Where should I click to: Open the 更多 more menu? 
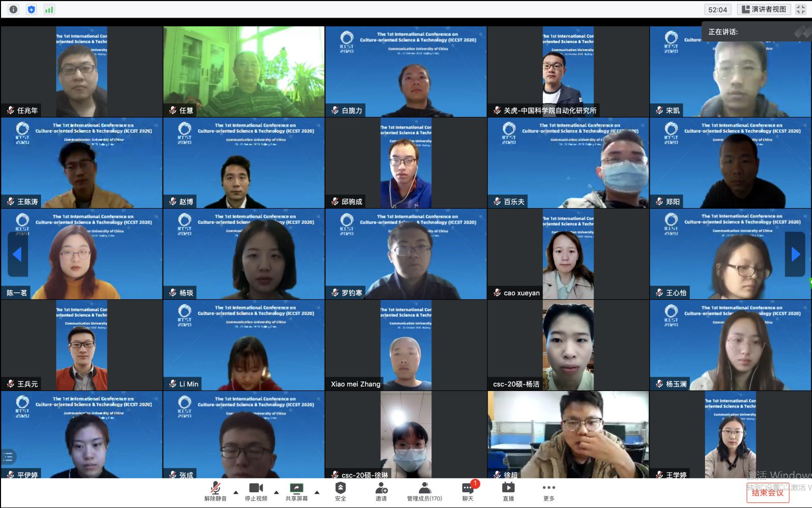tap(548, 491)
